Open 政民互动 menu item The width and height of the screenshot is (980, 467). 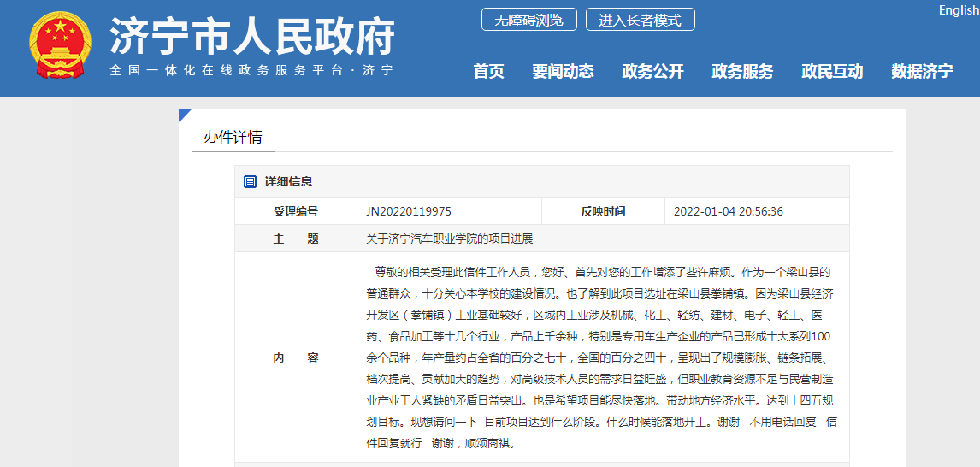tap(833, 71)
